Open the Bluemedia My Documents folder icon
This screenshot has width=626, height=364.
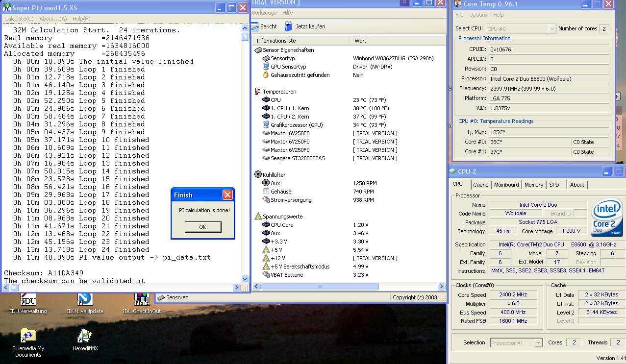(28, 343)
